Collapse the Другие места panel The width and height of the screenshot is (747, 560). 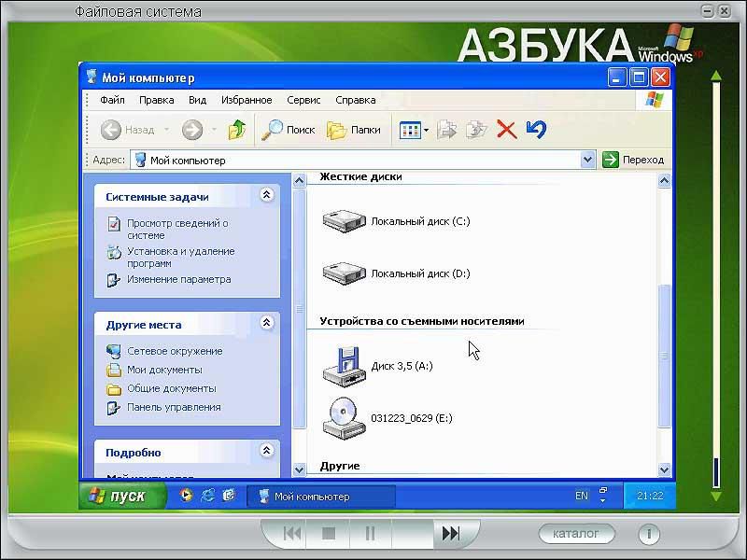[x=266, y=324]
